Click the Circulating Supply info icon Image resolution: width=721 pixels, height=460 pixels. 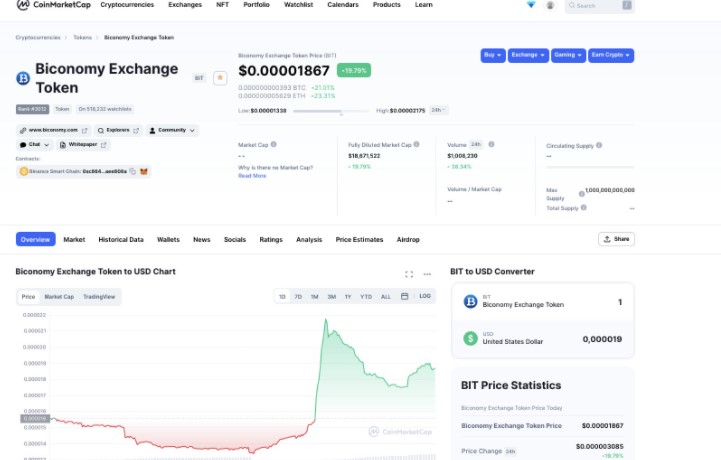coord(599,145)
